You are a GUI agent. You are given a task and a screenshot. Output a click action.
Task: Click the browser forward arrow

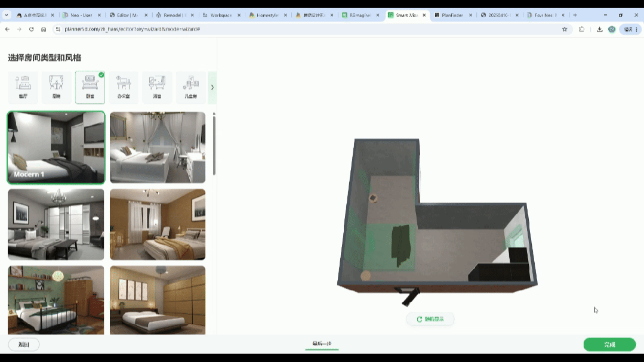coord(19,29)
